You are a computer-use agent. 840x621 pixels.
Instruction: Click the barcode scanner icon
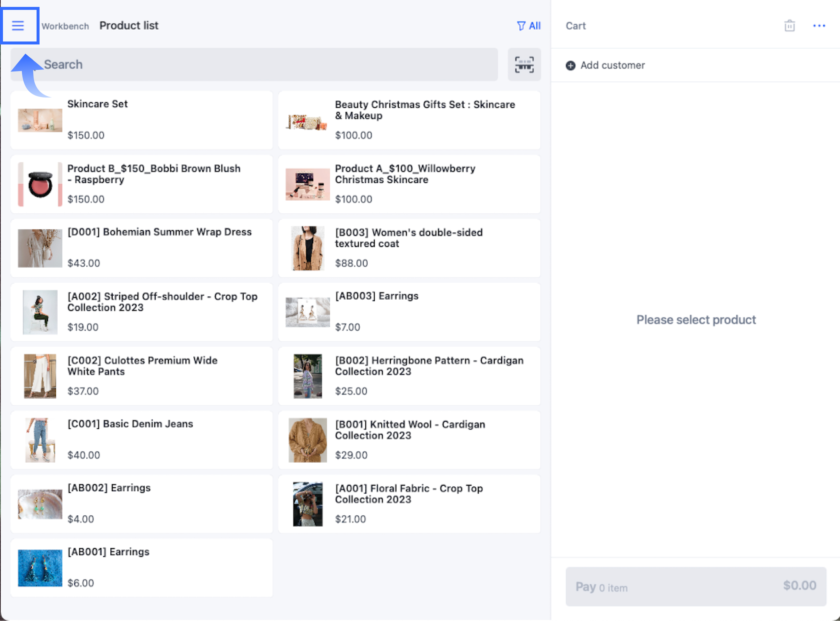[524, 64]
